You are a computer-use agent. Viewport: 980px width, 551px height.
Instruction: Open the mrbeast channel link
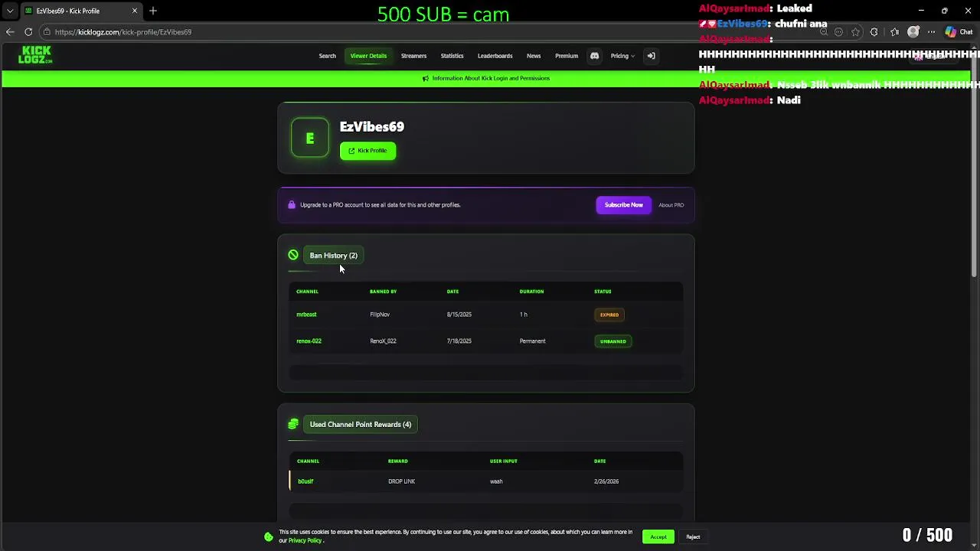click(306, 315)
